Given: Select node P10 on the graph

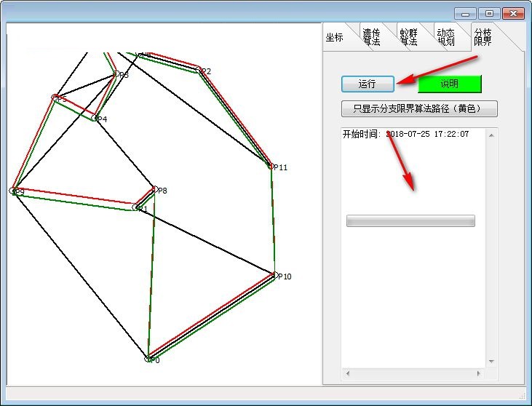Looking at the screenshot, I should 275,275.
